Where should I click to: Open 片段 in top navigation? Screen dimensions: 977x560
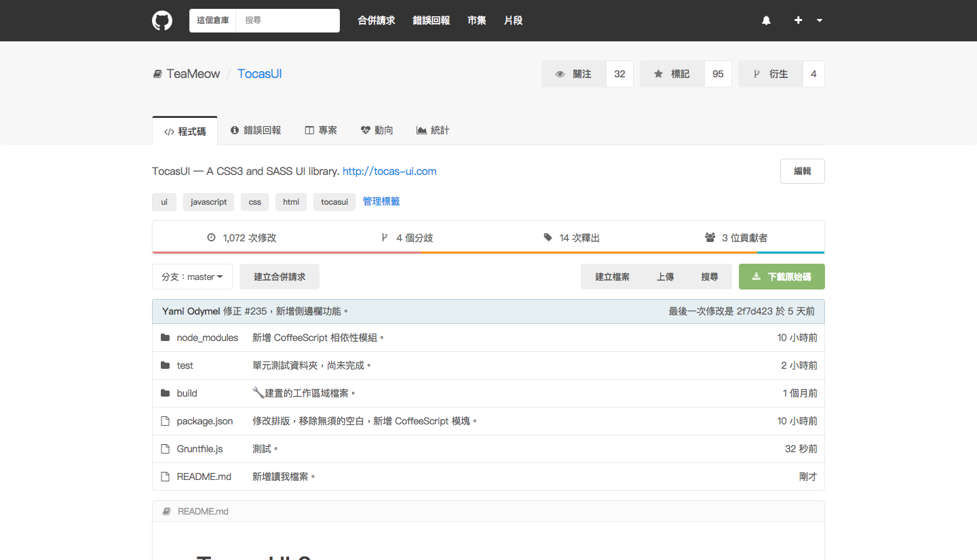tap(514, 20)
